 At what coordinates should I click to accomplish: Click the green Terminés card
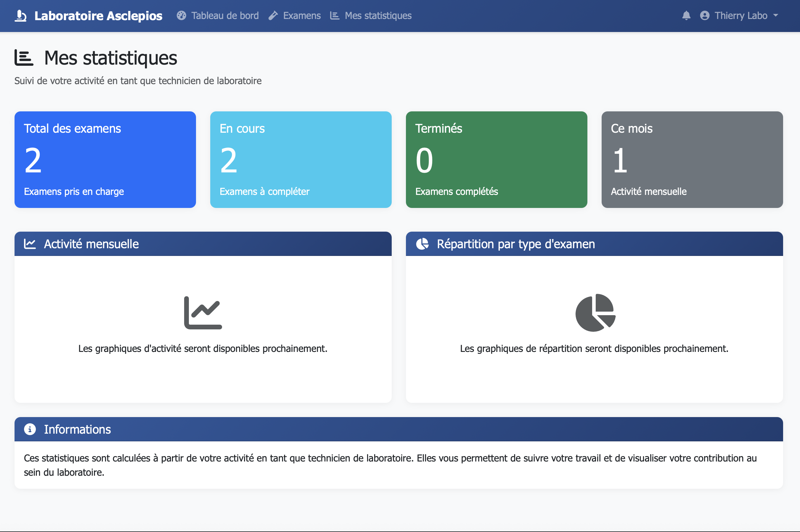(x=496, y=159)
